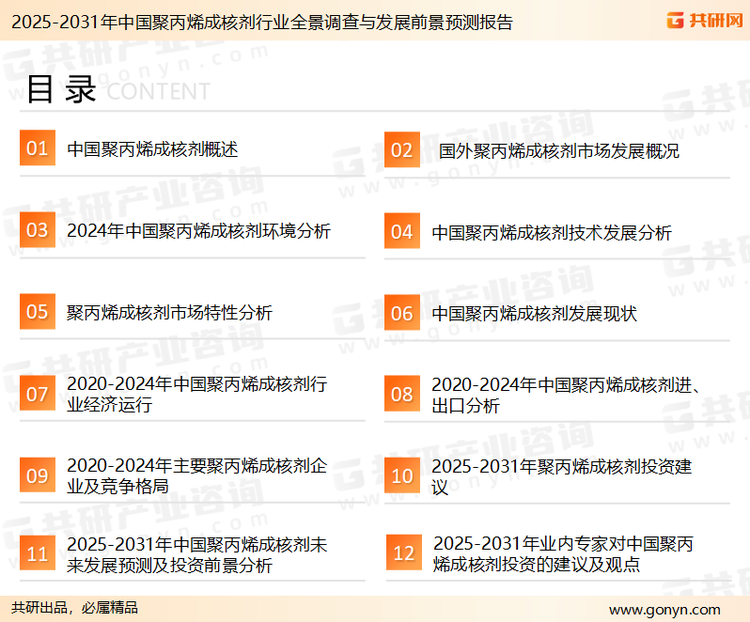
Task: Select chapter 12 title about 业内专家建议及观点
Action: (x=563, y=554)
